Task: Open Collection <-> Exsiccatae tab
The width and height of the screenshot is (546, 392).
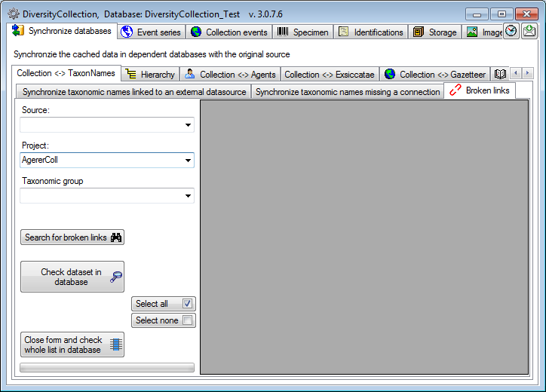Action: (x=330, y=75)
